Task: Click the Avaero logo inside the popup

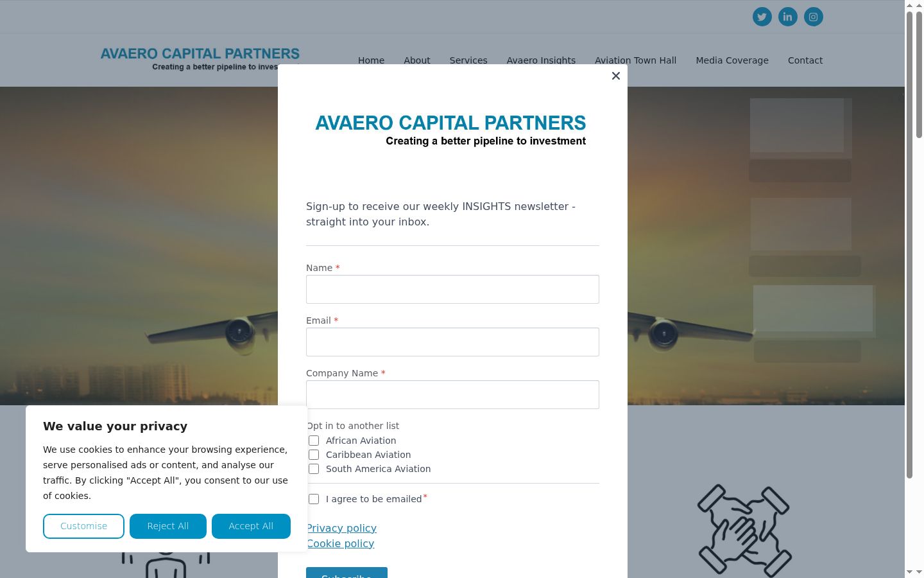Action: [450, 130]
